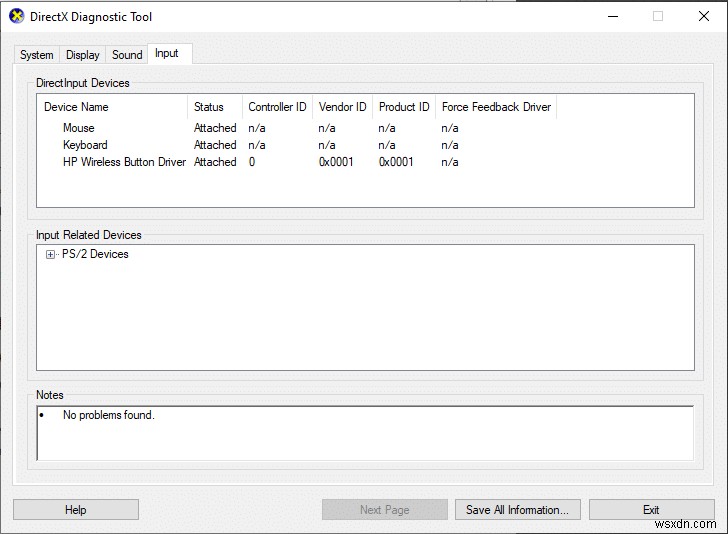Open the Display tab
The width and height of the screenshot is (728, 534).
pos(83,55)
